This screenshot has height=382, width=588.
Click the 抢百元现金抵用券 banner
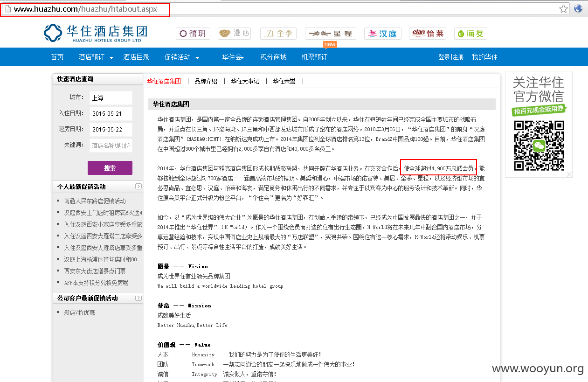[539, 110]
